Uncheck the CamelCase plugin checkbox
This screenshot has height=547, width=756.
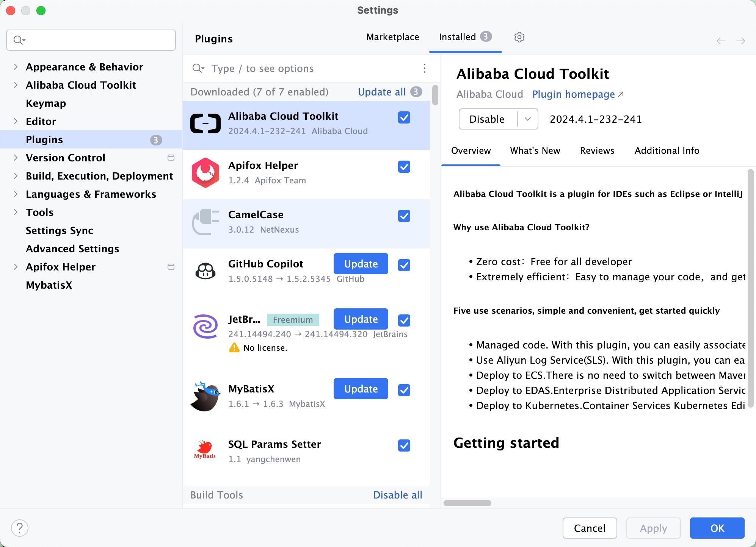pyautogui.click(x=404, y=216)
